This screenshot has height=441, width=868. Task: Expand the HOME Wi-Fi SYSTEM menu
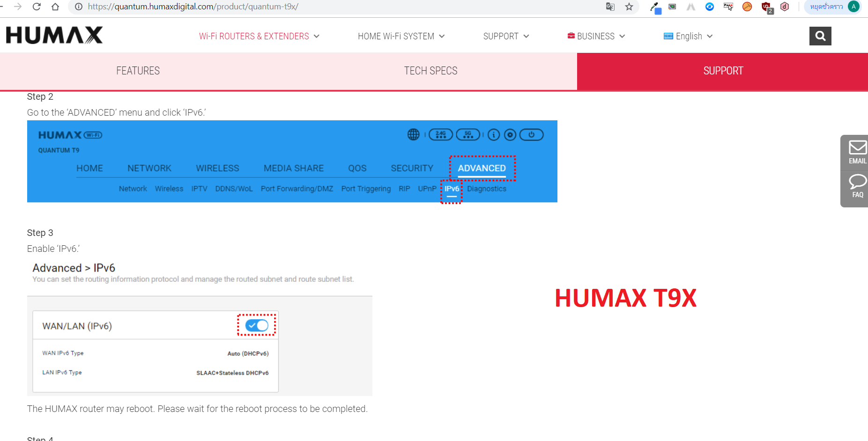pos(401,36)
